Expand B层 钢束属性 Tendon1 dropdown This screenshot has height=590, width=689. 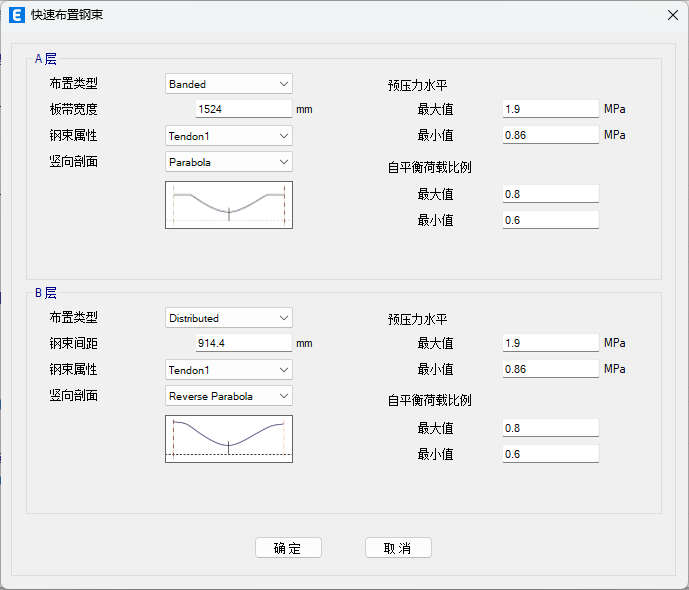pos(228,370)
